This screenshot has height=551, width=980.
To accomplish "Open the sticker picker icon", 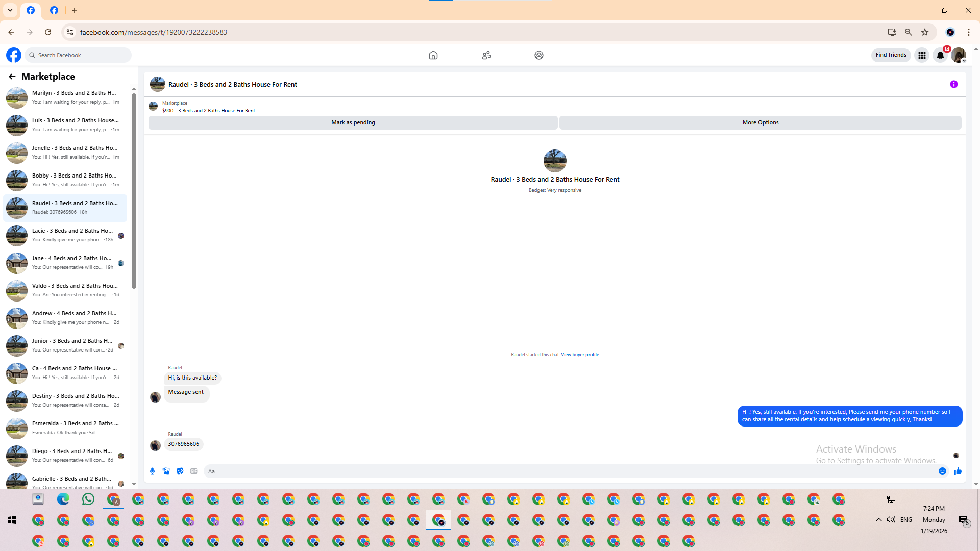I will pos(180,471).
